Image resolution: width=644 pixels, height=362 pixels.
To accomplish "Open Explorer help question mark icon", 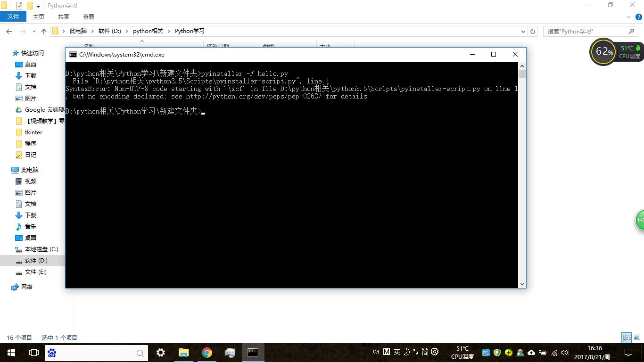I will pos(639,16).
